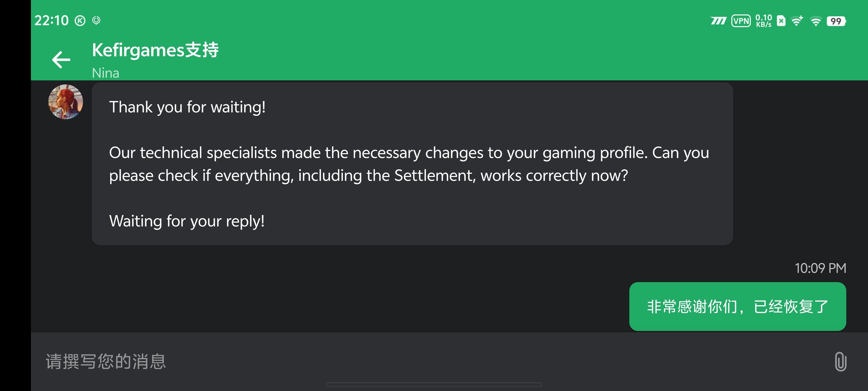Tap the rightmost Wi-Fi signal icon
Viewport: 868px width, 391px height.
click(x=816, y=21)
